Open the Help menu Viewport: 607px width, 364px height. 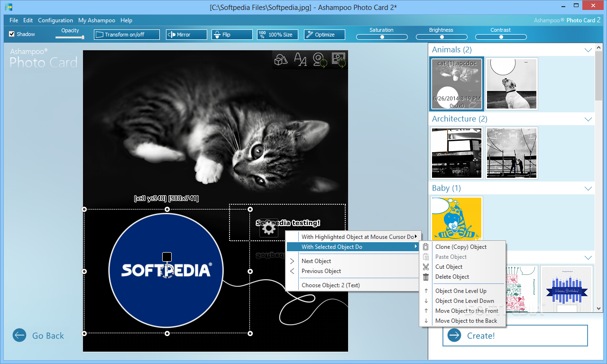click(x=127, y=20)
